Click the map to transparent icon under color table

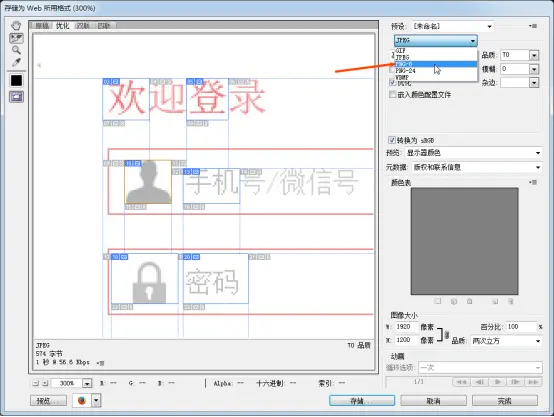coord(438,301)
